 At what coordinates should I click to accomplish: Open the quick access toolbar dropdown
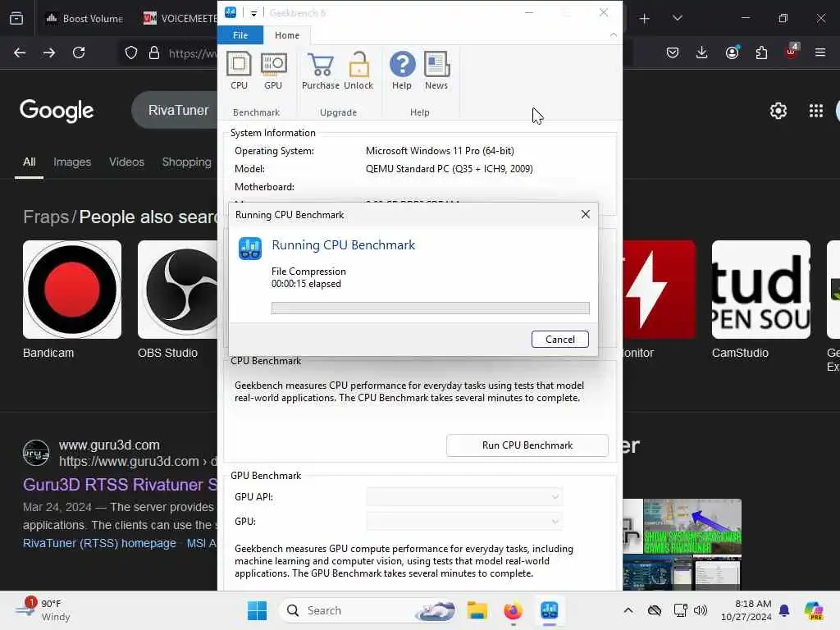254,13
